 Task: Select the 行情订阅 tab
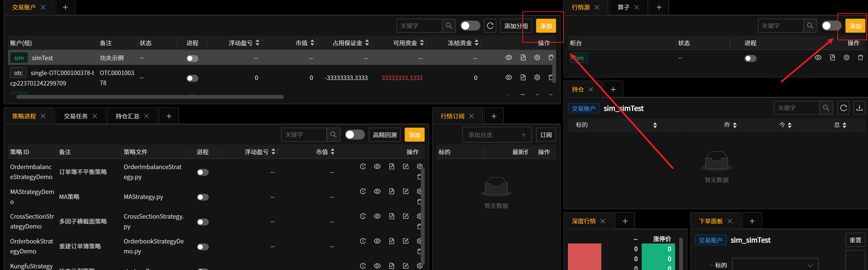452,116
